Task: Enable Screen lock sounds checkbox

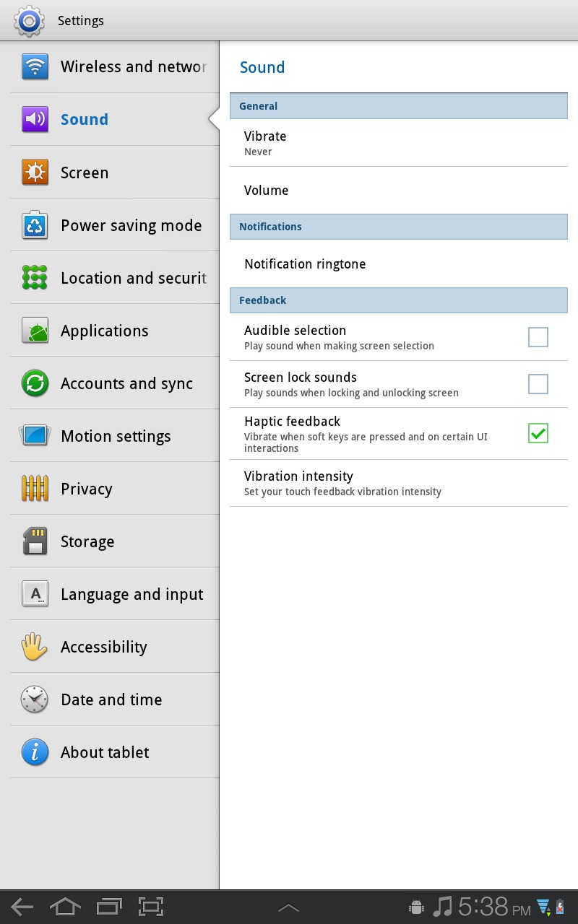Action: click(538, 384)
